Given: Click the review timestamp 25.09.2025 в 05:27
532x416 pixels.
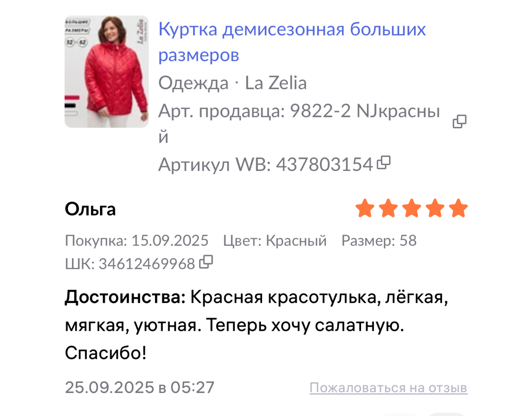Looking at the screenshot, I should coord(140,387).
